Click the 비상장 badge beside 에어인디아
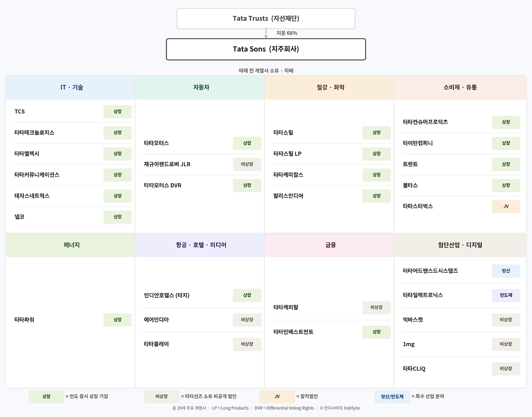532x417 pixels. (x=247, y=320)
